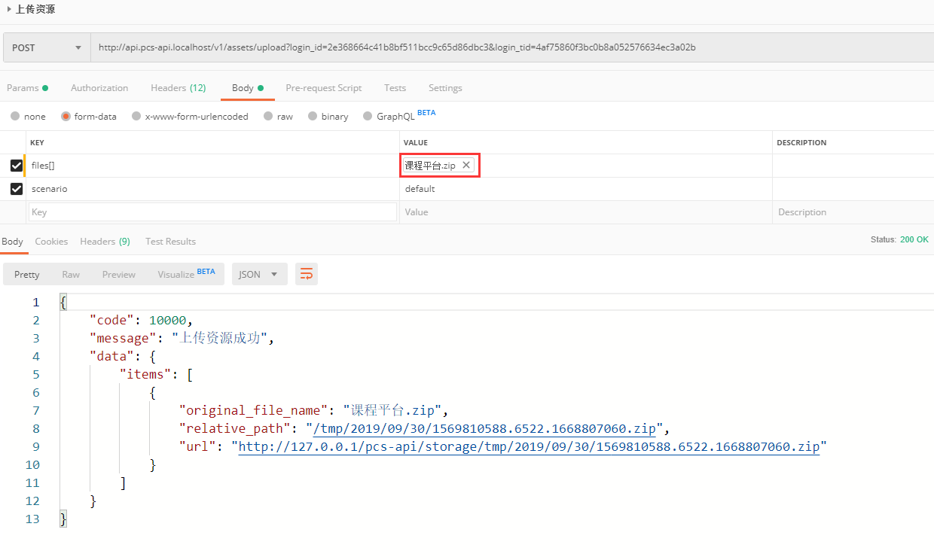Uncheck the files[] row checkbox

tap(17, 166)
